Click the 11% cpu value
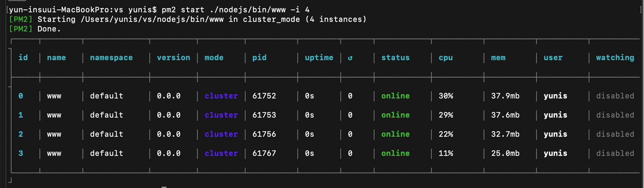Image resolution: width=644 pixels, height=188 pixels. pyautogui.click(x=446, y=153)
